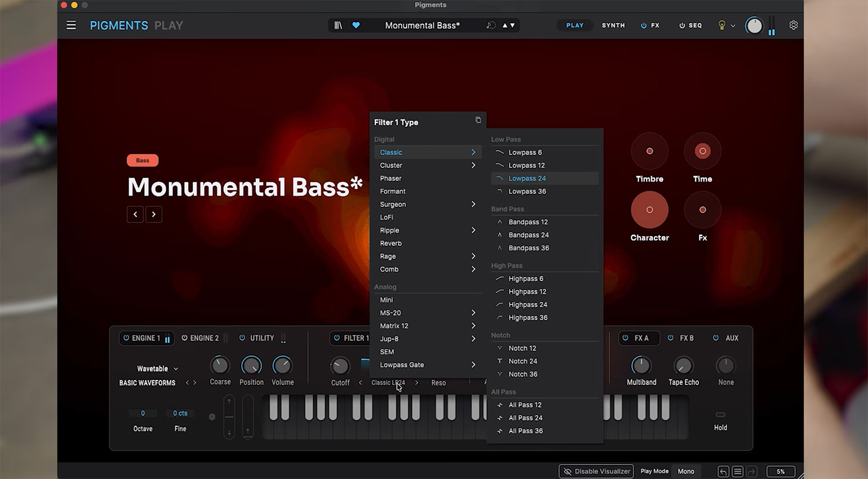The image size is (868, 479).
Task: Open the settings gear icon
Action: [794, 25]
